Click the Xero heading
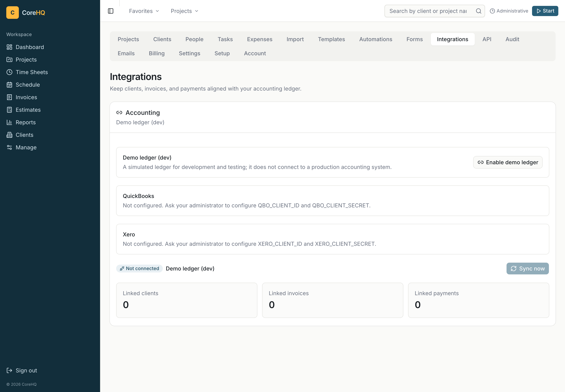565x392 pixels. click(x=129, y=234)
